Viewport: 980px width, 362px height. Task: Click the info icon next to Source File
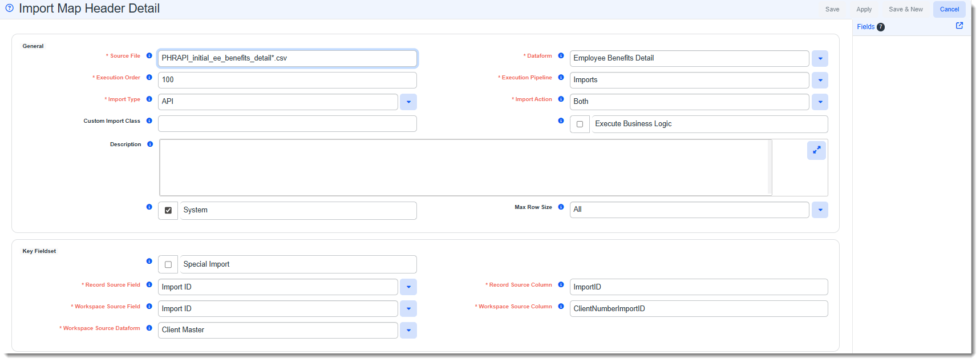pyautogui.click(x=149, y=56)
